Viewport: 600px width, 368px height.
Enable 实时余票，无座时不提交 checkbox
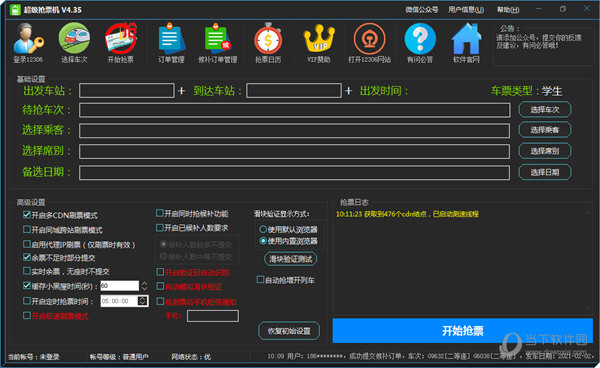[x=27, y=271]
